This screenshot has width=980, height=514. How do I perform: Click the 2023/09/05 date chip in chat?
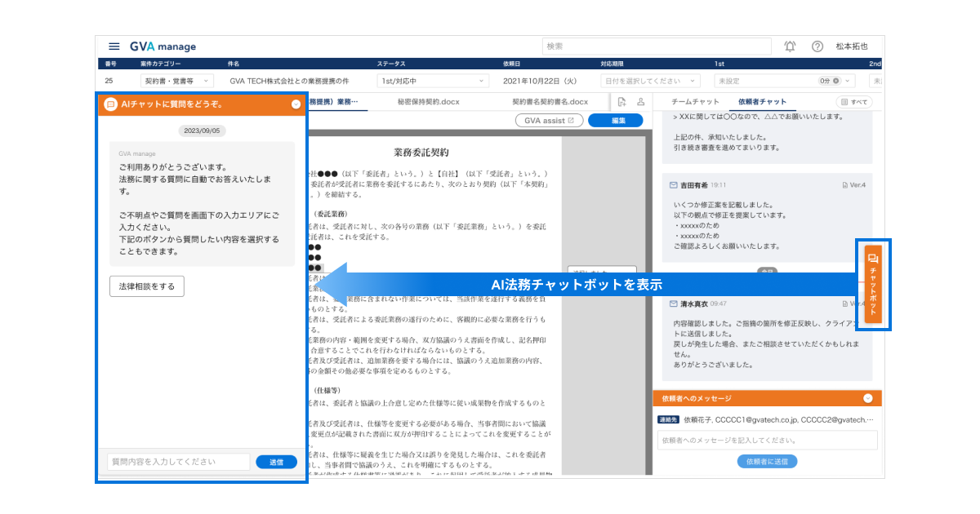coord(201,131)
